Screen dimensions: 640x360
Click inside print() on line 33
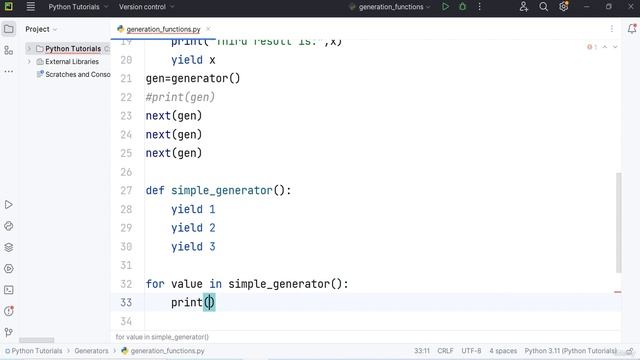tap(209, 302)
